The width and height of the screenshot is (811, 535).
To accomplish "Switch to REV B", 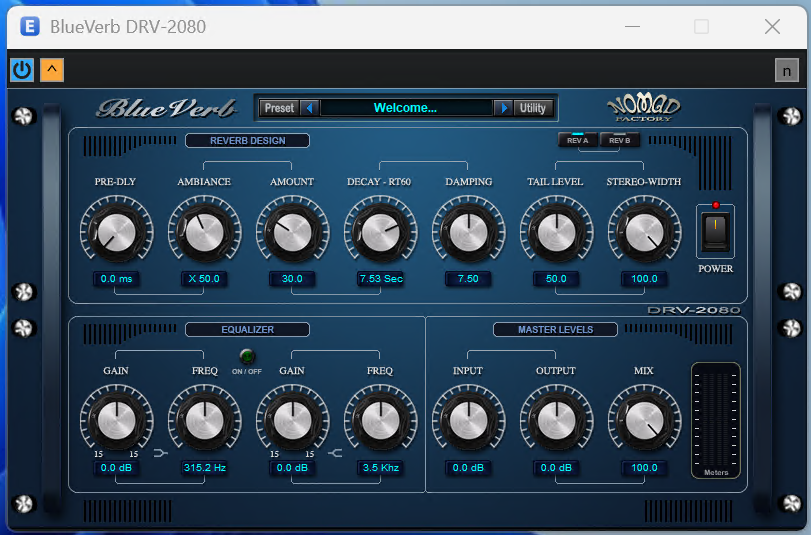I will 620,140.
